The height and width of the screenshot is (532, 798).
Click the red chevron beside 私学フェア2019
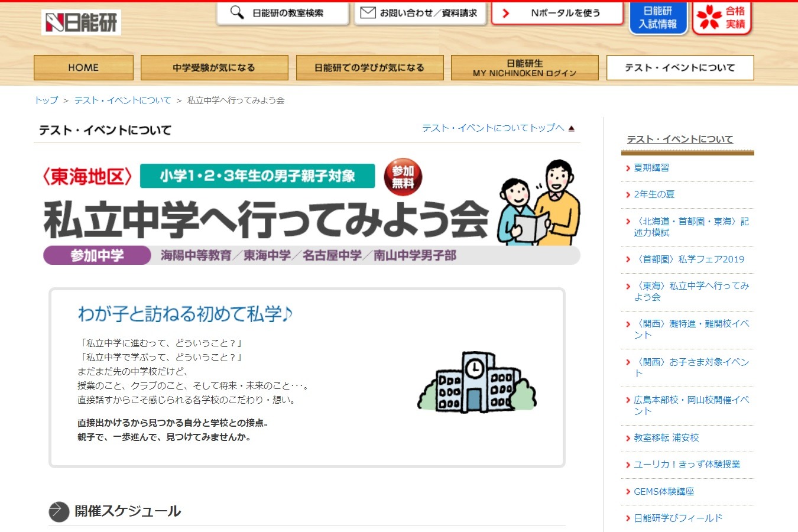tap(628, 259)
